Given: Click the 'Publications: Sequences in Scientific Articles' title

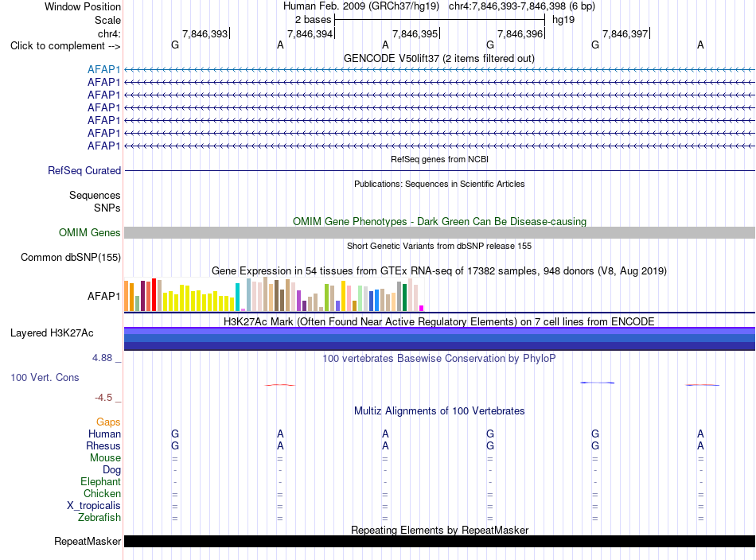Looking at the screenshot, I should pyautogui.click(x=439, y=184).
